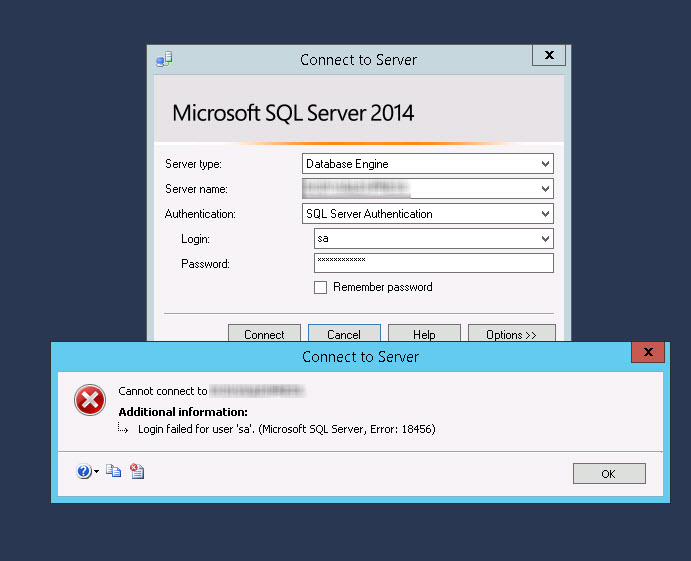Click the 'Additional information:' label
The width and height of the screenshot is (691, 561).
pos(183,412)
